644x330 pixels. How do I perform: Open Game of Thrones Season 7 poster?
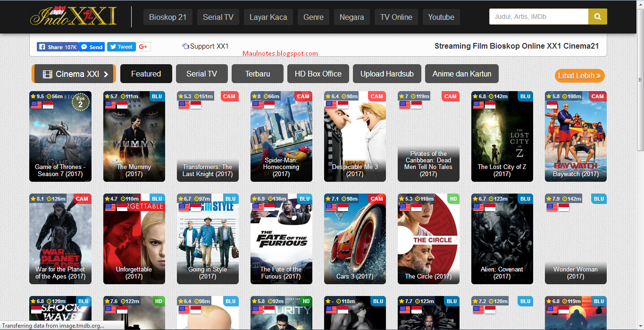coord(60,136)
